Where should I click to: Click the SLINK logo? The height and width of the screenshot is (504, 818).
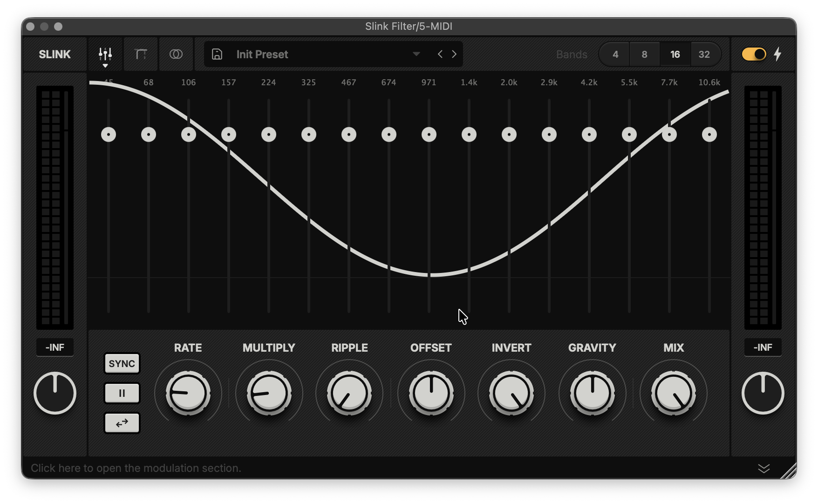click(x=55, y=54)
